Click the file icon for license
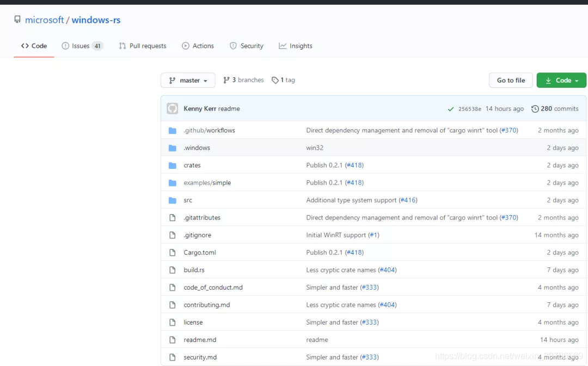Image resolution: width=588 pixels, height=366 pixels. [173, 322]
